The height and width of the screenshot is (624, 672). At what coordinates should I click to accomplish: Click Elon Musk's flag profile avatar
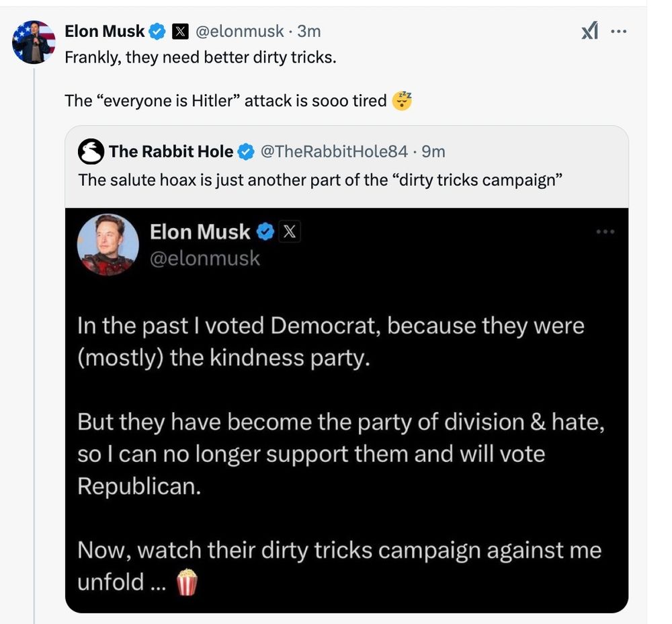(x=34, y=42)
